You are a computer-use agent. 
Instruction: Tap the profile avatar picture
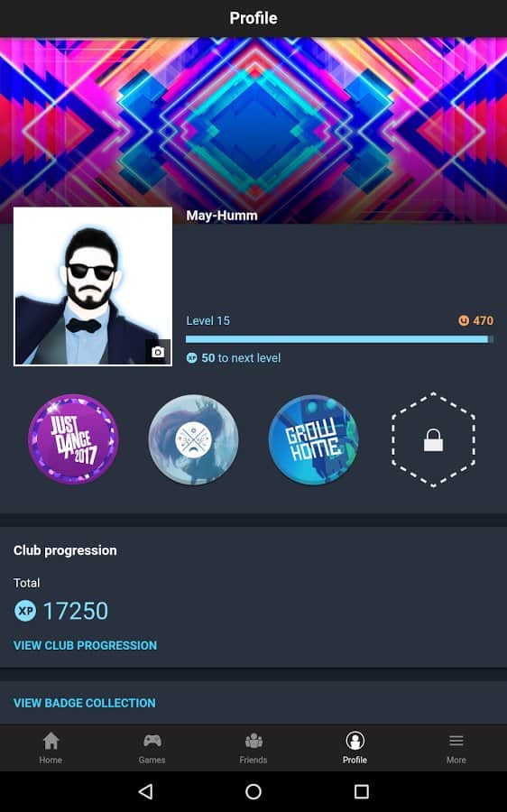click(93, 286)
